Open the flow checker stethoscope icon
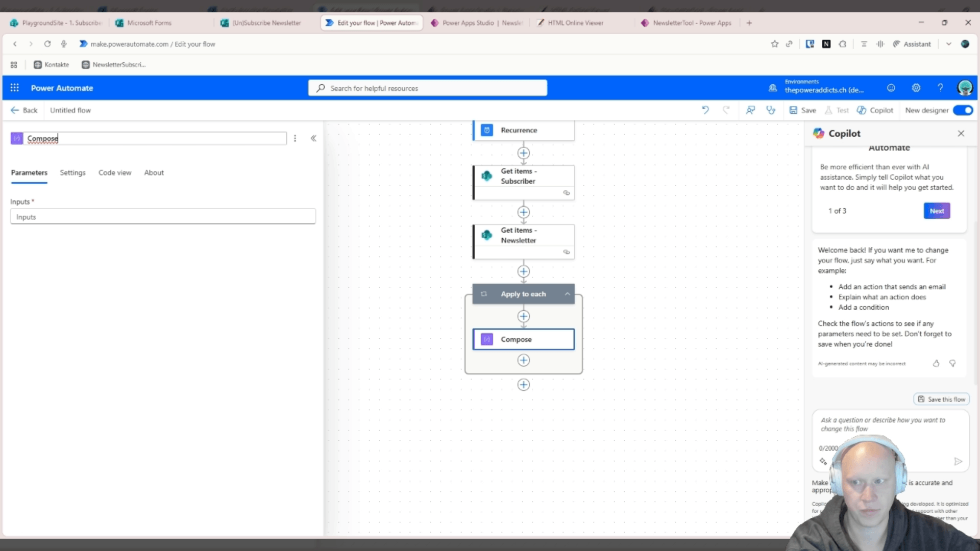Screen dimensions: 980x551 pyautogui.click(x=771, y=110)
